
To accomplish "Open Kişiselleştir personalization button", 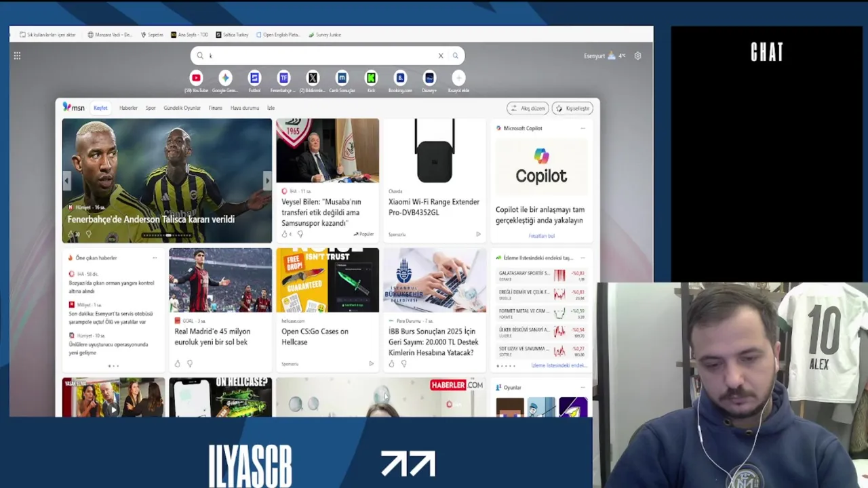I will [x=573, y=108].
